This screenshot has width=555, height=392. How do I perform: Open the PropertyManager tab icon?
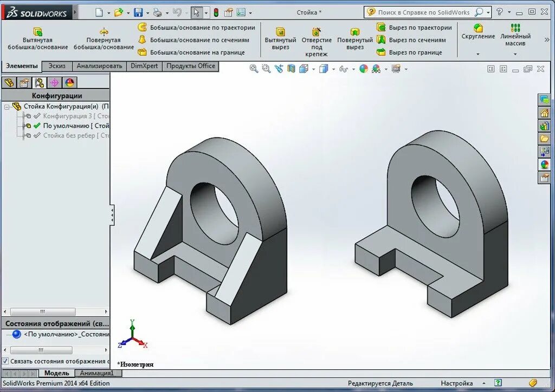point(24,83)
